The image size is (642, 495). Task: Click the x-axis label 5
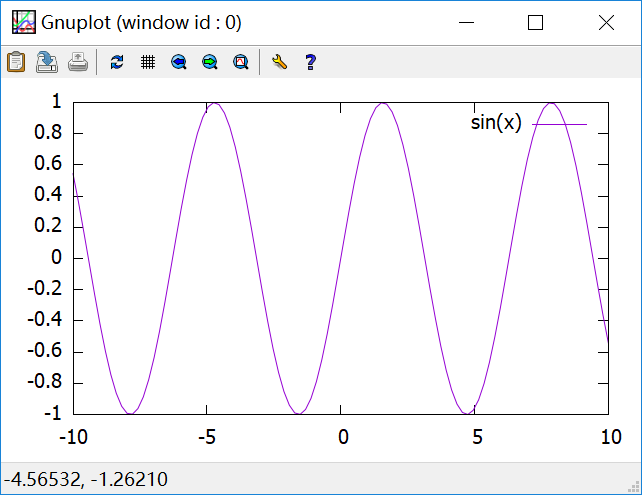tap(477, 437)
